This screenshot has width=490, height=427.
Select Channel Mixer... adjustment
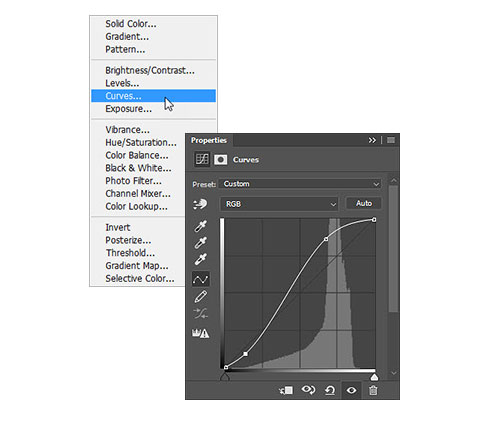pos(138,193)
